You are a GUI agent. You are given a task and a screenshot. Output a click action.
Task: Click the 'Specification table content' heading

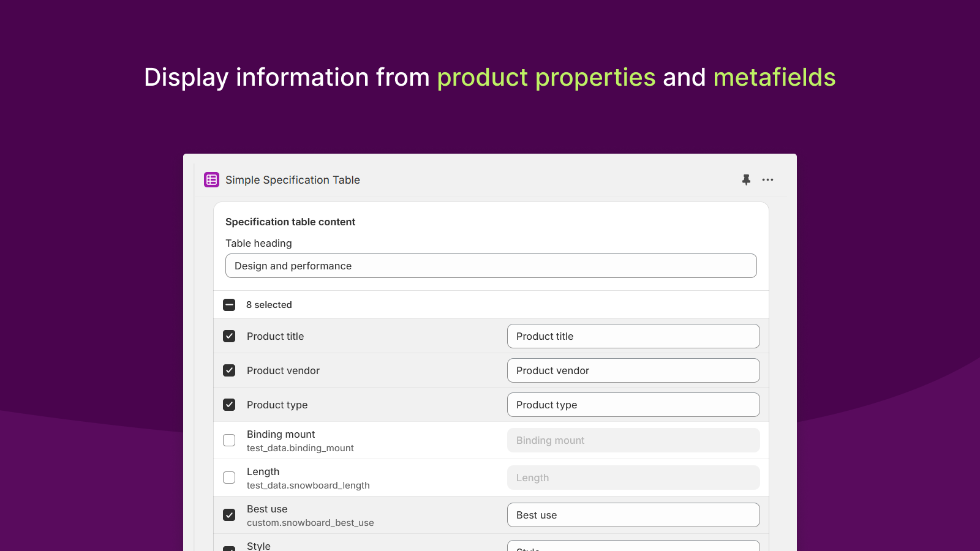[x=290, y=222]
